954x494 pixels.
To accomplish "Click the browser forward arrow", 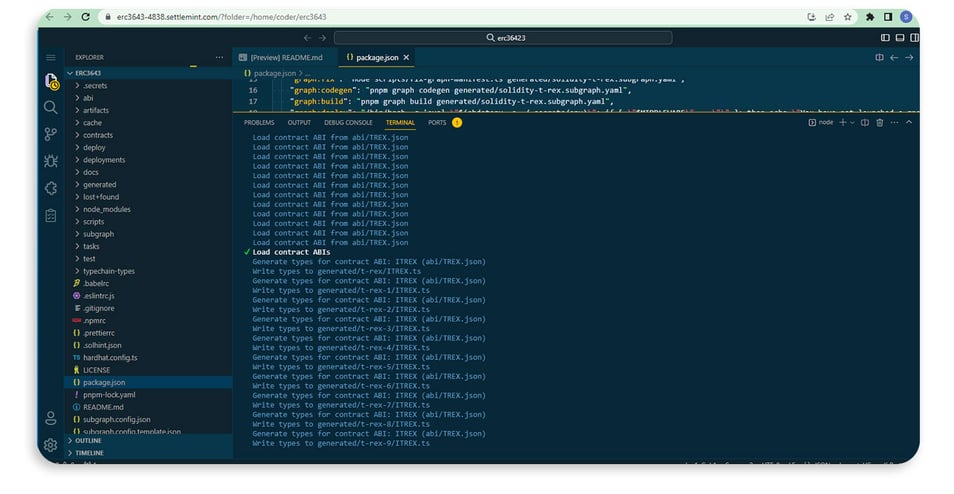I will point(68,17).
